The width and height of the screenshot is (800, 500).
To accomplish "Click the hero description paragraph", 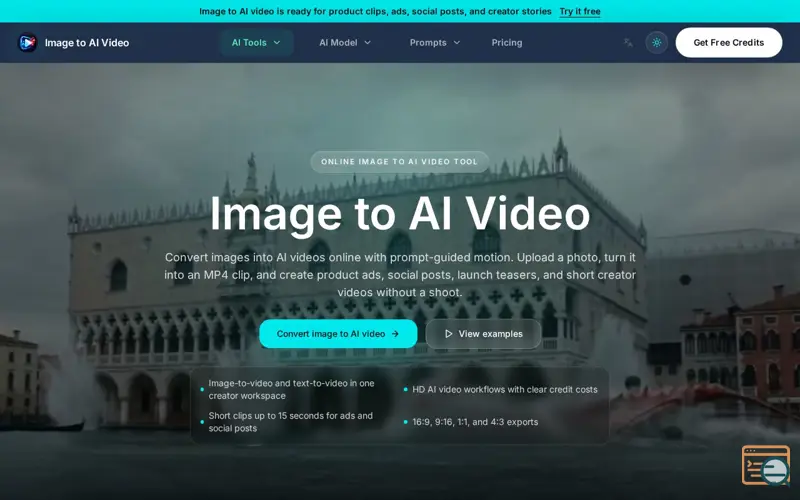I will coord(400,275).
